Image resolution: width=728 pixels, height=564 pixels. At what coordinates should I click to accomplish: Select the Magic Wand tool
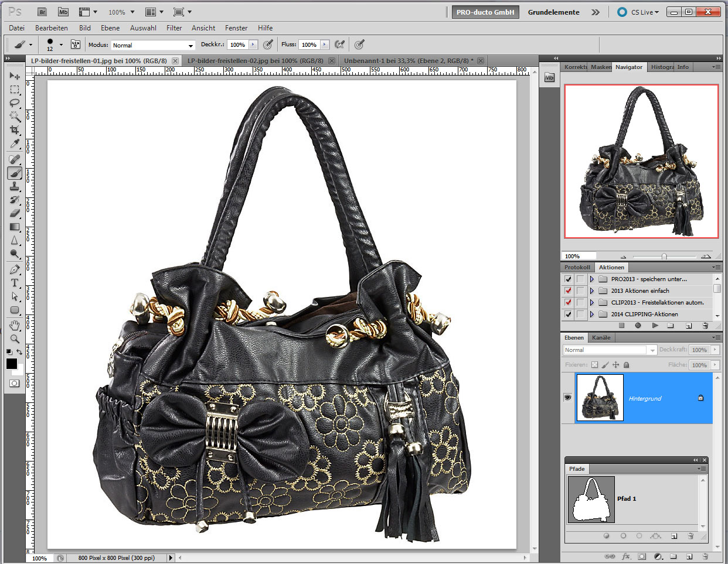pos(15,117)
